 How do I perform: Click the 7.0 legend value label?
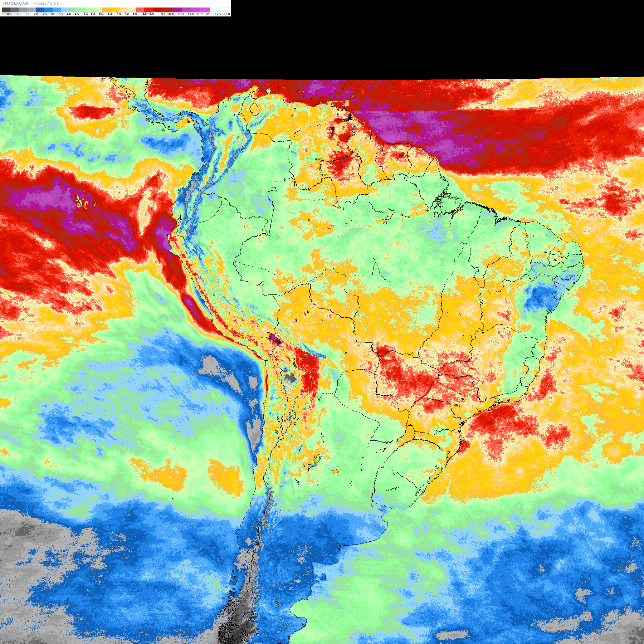pos(119,14)
